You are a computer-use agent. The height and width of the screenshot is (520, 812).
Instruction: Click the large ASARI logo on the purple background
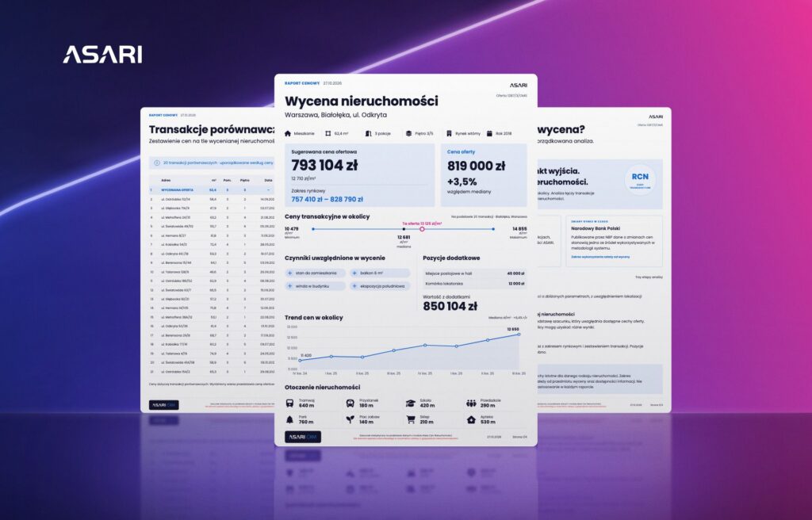pos(102,55)
